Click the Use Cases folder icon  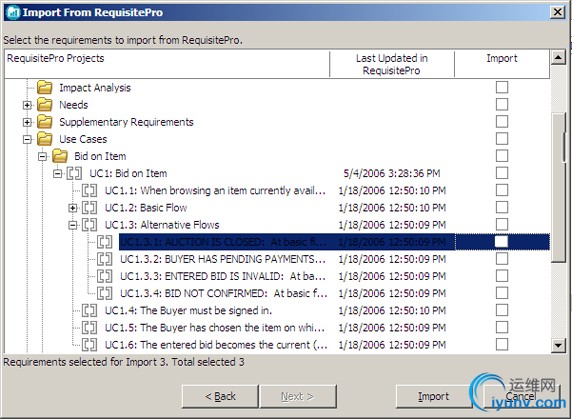(45, 139)
